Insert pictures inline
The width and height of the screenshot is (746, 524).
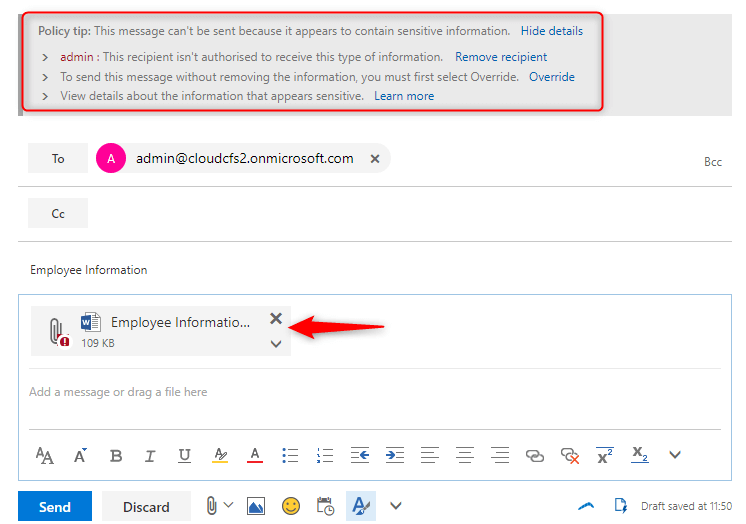[256, 506]
